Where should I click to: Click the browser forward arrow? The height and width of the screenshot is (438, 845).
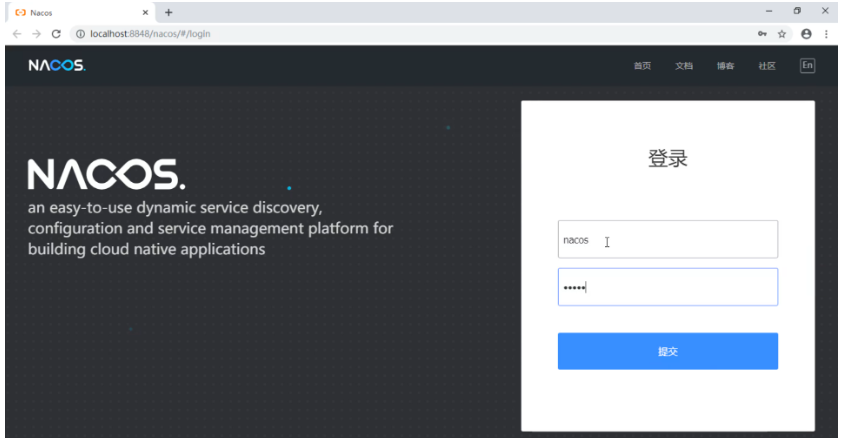37,34
